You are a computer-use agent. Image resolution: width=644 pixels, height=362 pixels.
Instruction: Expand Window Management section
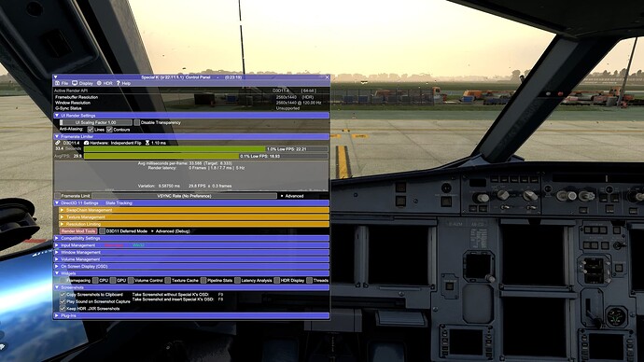tap(192, 253)
